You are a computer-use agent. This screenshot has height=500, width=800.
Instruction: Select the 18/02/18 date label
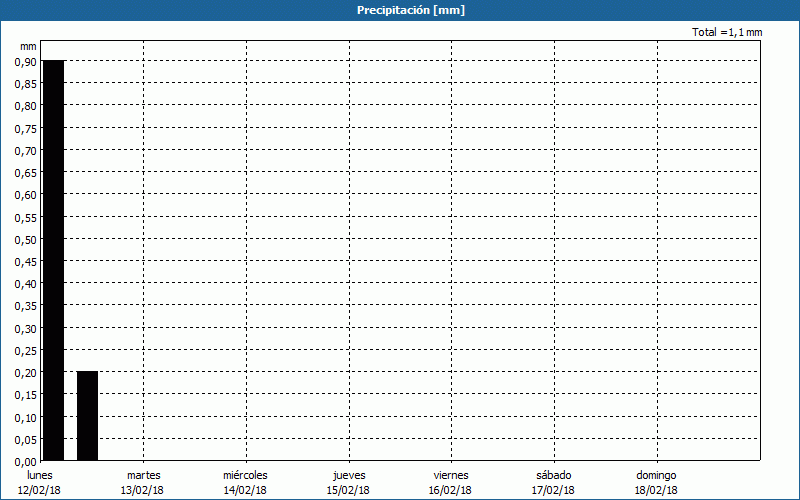click(656, 490)
